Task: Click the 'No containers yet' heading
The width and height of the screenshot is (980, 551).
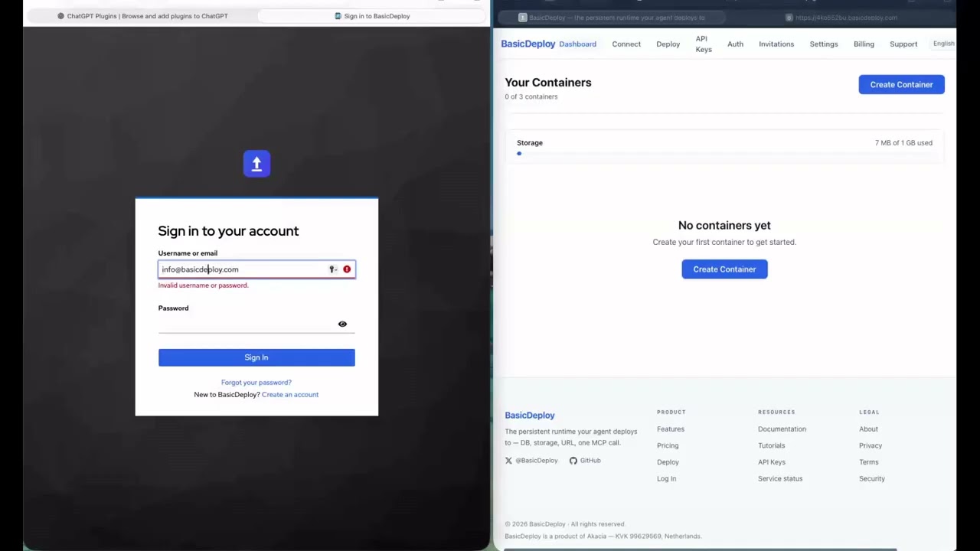Action: [724, 226]
